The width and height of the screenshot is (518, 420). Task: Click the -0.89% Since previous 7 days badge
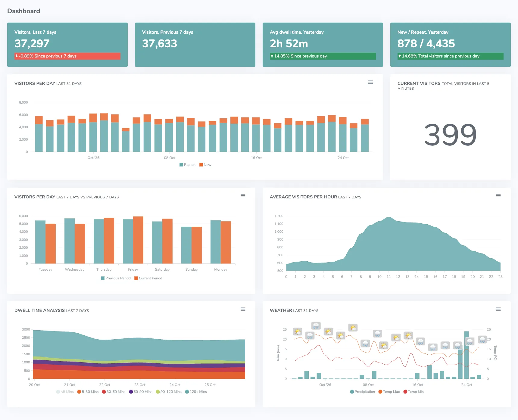click(67, 56)
